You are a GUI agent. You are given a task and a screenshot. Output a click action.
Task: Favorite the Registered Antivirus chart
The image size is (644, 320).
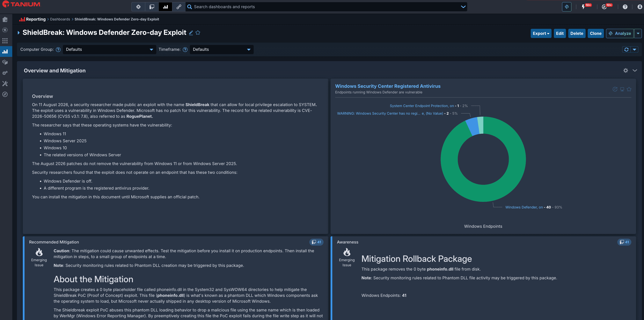point(629,89)
